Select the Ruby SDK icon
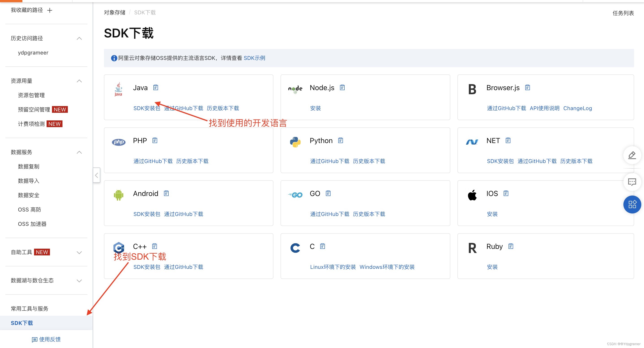Image resolution: width=644 pixels, height=348 pixels. (x=472, y=248)
